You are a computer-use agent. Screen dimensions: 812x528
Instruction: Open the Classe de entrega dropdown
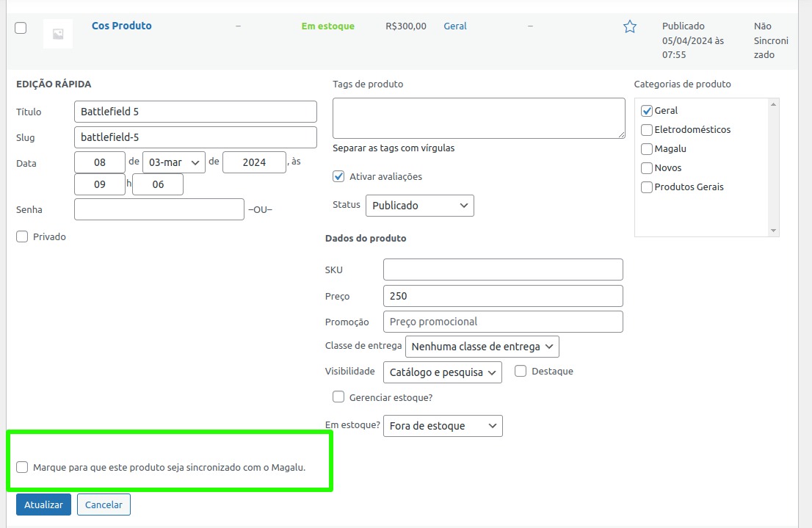pyautogui.click(x=482, y=347)
